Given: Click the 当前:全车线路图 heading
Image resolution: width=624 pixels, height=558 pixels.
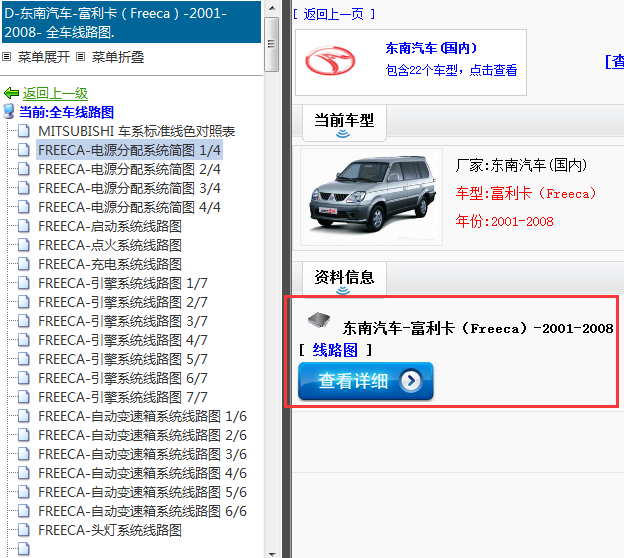Looking at the screenshot, I should pos(66,112).
